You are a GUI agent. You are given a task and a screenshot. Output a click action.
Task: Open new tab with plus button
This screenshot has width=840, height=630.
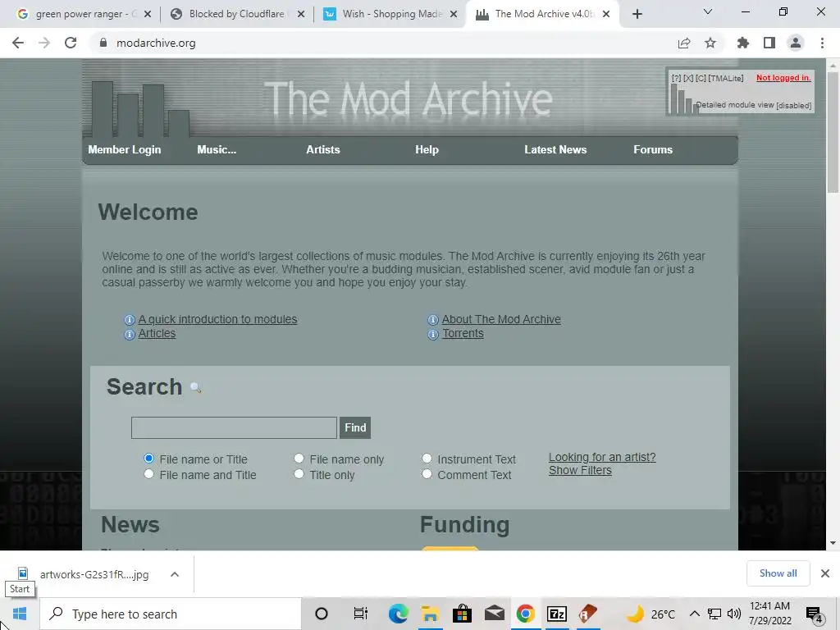tap(637, 15)
